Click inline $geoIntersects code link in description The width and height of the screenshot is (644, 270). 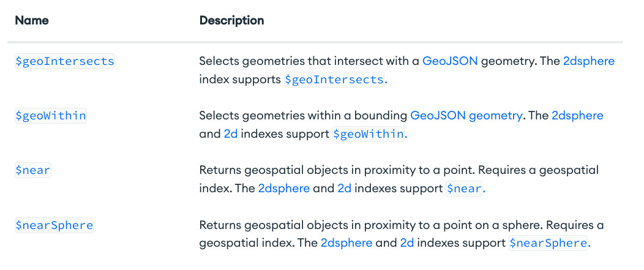pos(335,80)
